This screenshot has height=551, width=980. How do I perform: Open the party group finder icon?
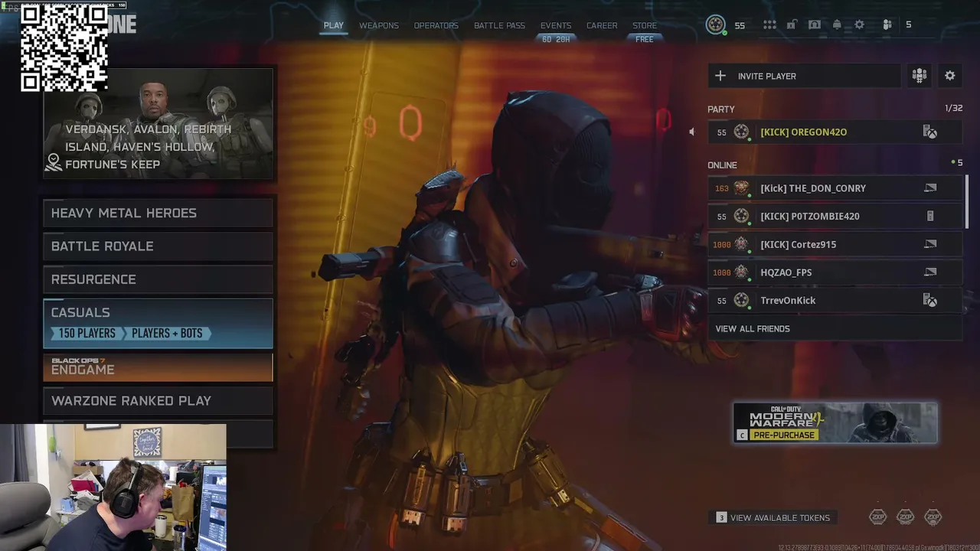919,75
